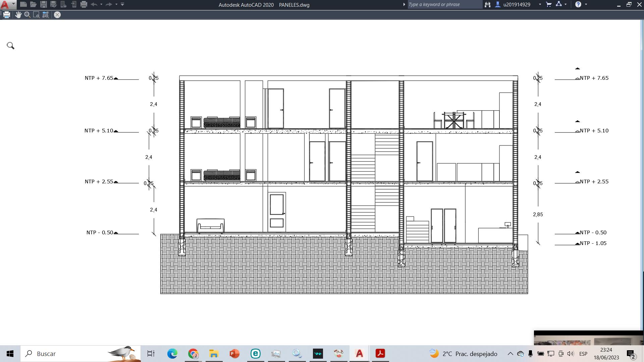
Task: Expand the Undo history dropdown arrow
Action: click(101, 4)
